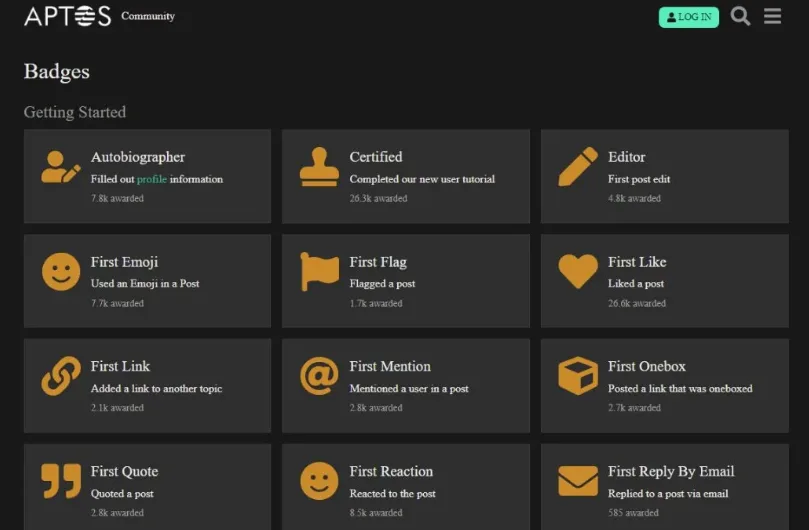This screenshot has height=530, width=809.
Task: Click 'Replied to a post via email' text
Action: pos(668,494)
